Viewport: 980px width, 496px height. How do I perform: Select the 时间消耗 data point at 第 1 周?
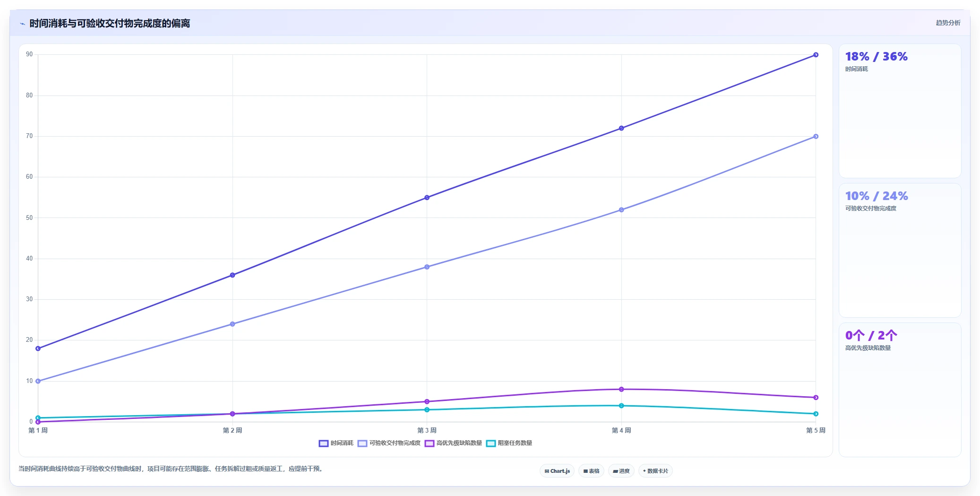(38, 348)
